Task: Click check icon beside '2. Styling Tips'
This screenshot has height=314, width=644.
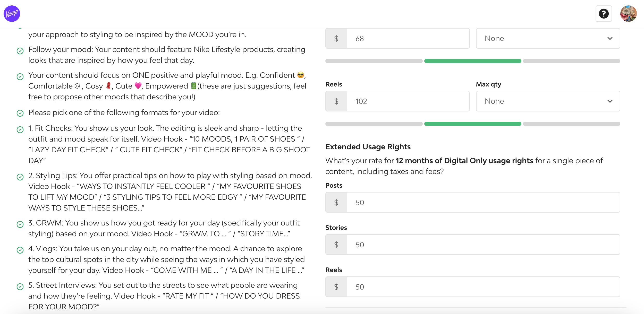Action: 20,177
